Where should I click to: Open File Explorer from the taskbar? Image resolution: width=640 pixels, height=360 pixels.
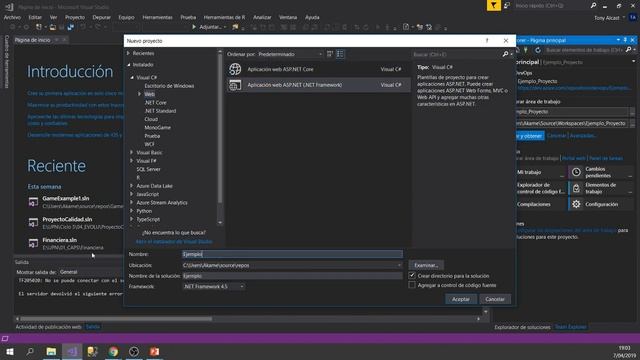(51, 351)
